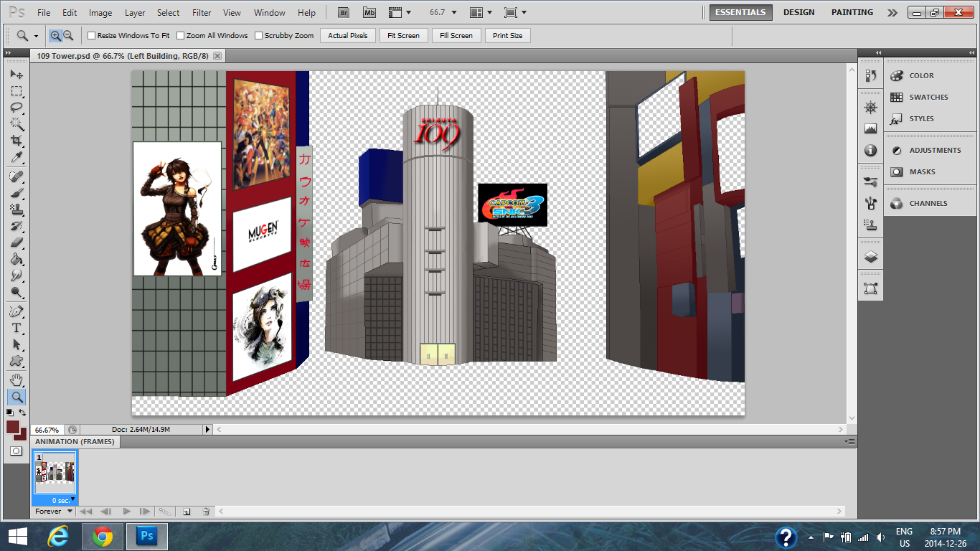Screen dimensions: 980x551
Task: Switch to the Design workspace
Action: click(x=798, y=12)
